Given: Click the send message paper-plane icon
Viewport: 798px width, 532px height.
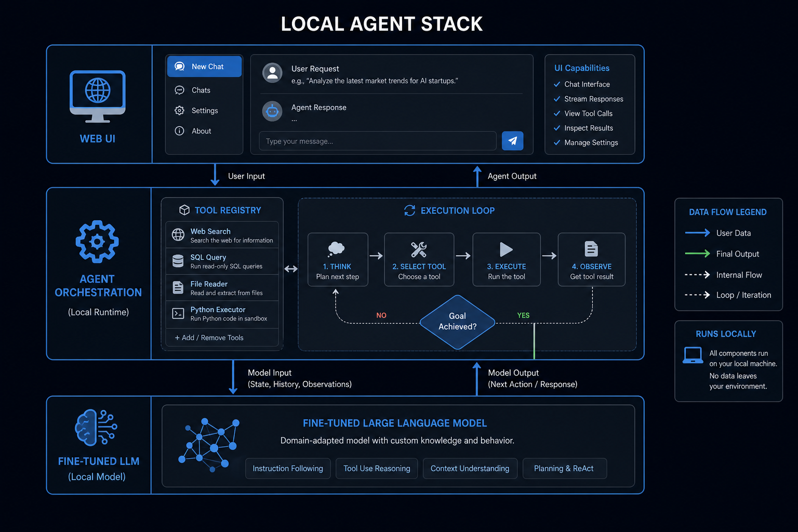Looking at the screenshot, I should [512, 141].
